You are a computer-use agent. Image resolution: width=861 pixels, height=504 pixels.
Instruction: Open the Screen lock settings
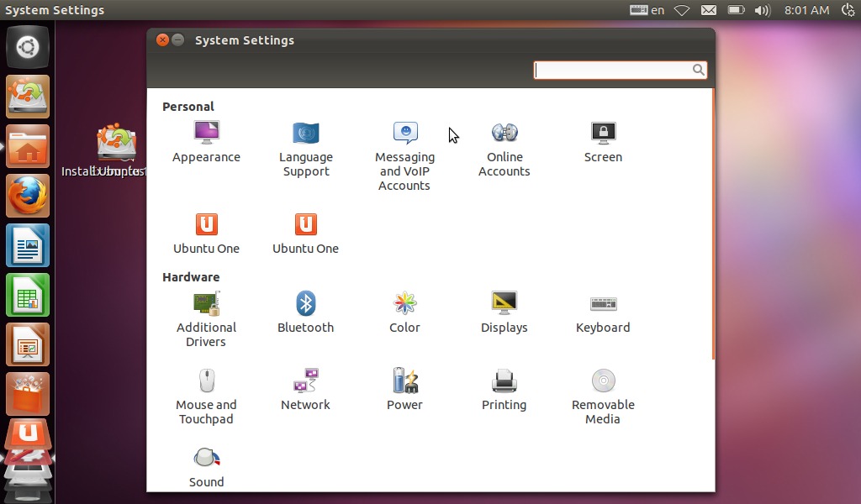pyautogui.click(x=603, y=142)
